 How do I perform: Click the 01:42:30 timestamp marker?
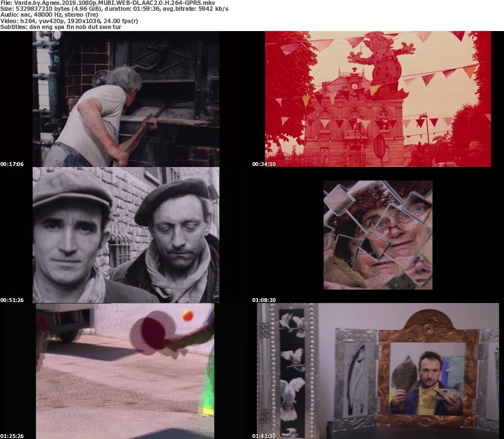[x=264, y=436]
